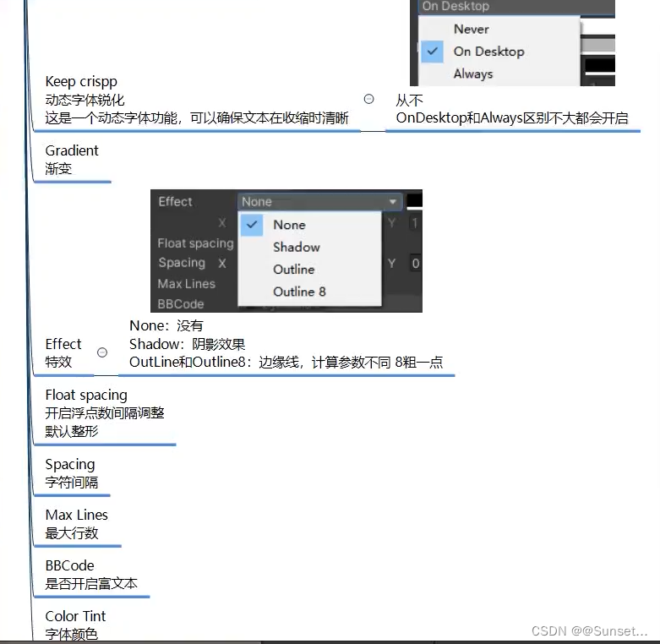The height and width of the screenshot is (644, 660).
Task: Open the Effect None dropdown
Action: click(x=320, y=202)
